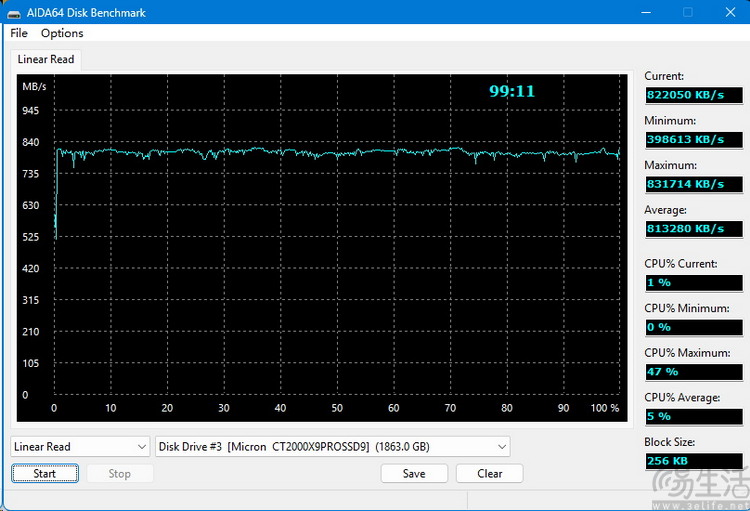Click the Maximum speed value 831714 KB/s
The width and height of the screenshot is (750, 511).
695,184
